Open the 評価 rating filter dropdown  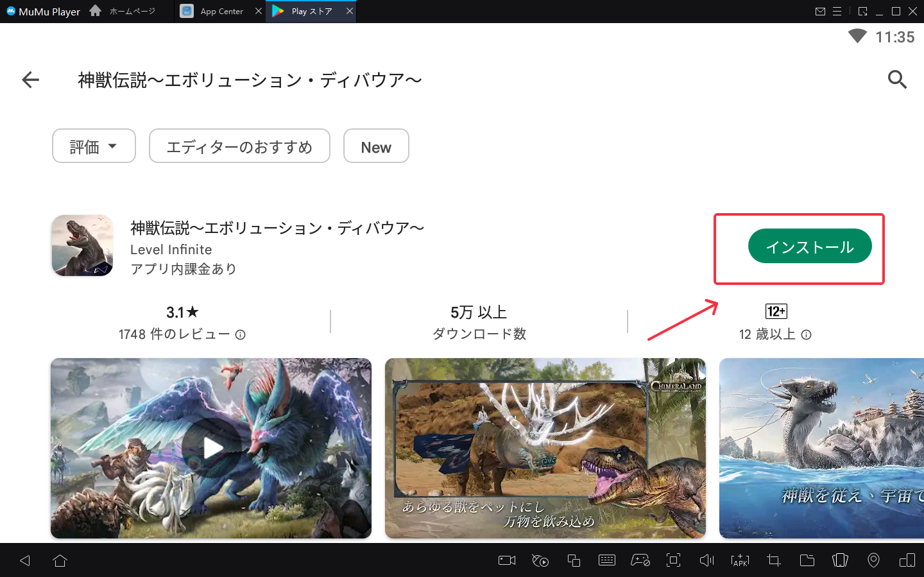point(94,146)
